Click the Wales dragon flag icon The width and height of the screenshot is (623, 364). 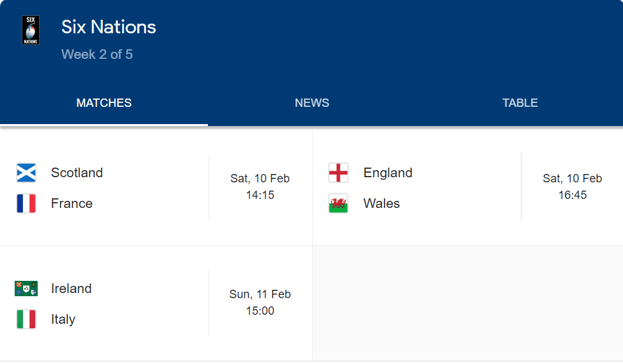(x=338, y=203)
